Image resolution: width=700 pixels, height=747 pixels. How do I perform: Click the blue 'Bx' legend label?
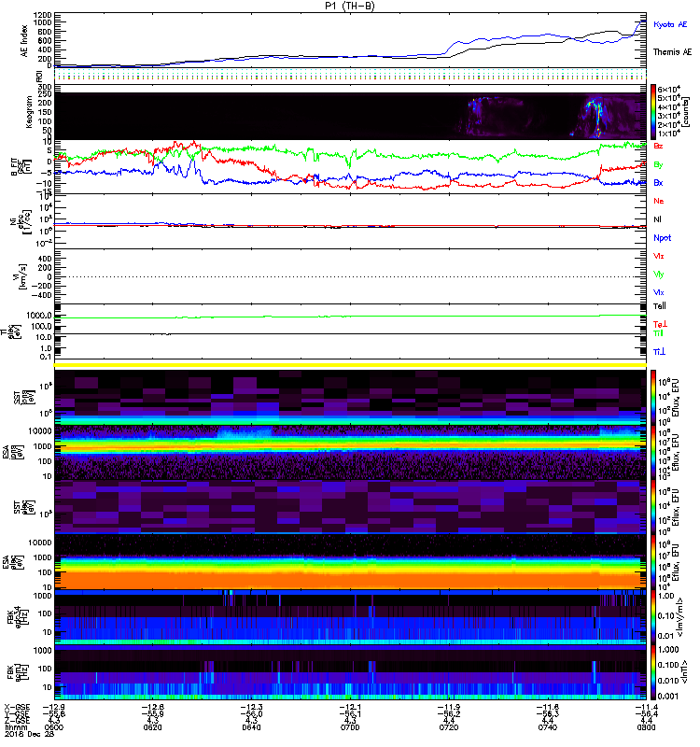(658, 183)
